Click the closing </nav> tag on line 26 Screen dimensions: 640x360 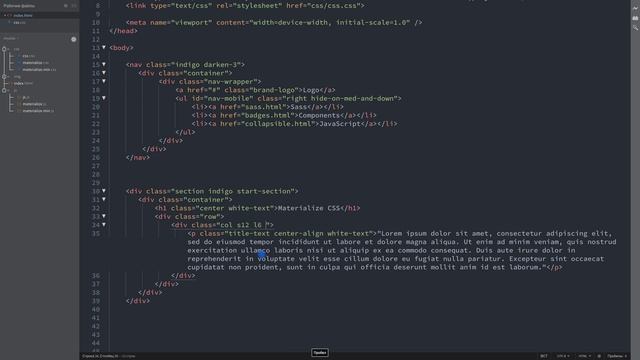click(138, 158)
